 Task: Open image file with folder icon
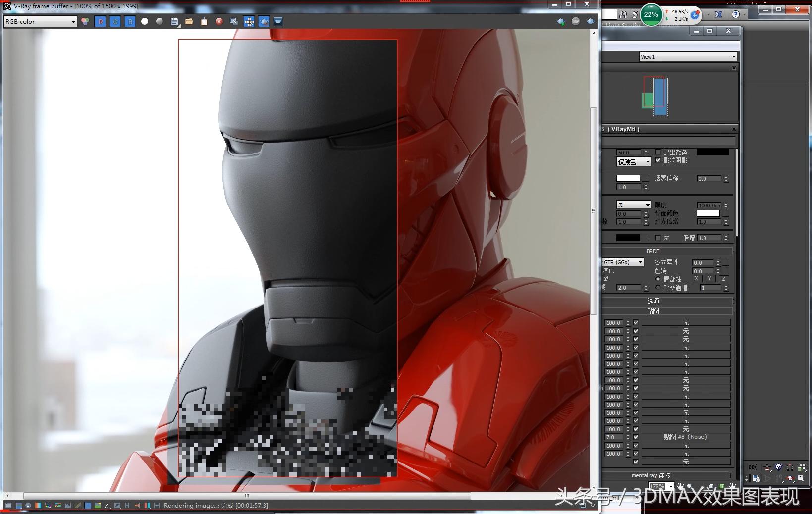click(x=189, y=21)
